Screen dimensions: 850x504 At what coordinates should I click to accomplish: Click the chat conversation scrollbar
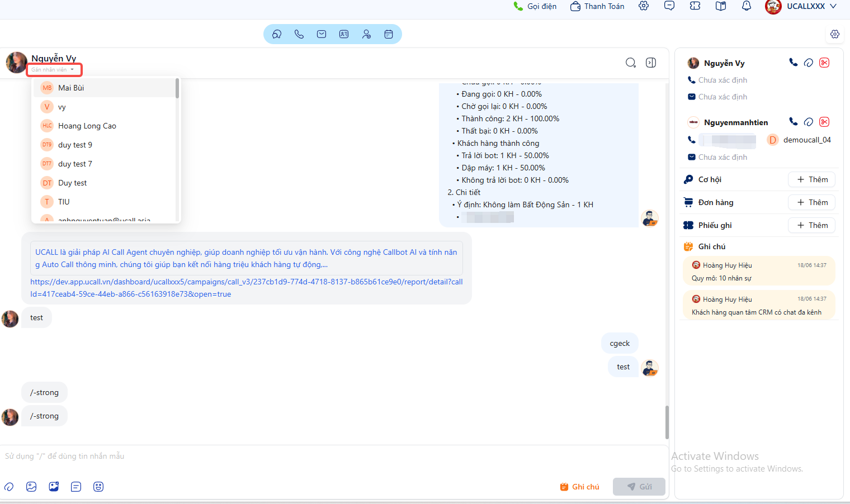[667, 422]
